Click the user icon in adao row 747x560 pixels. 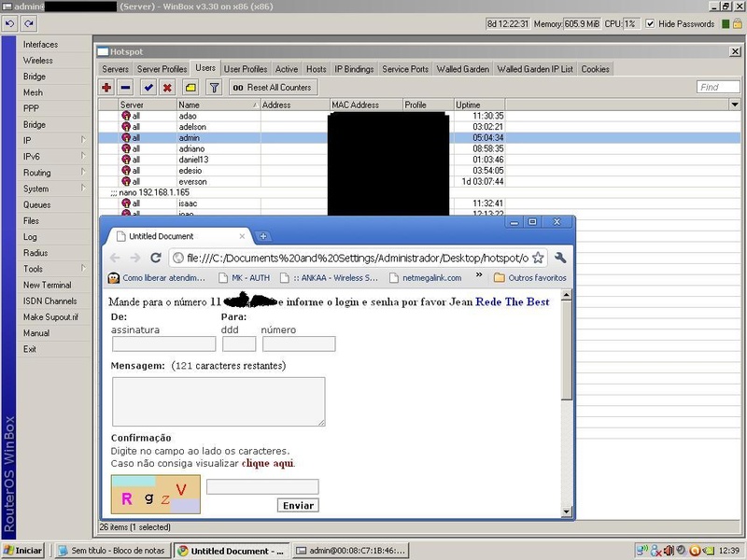(126, 116)
